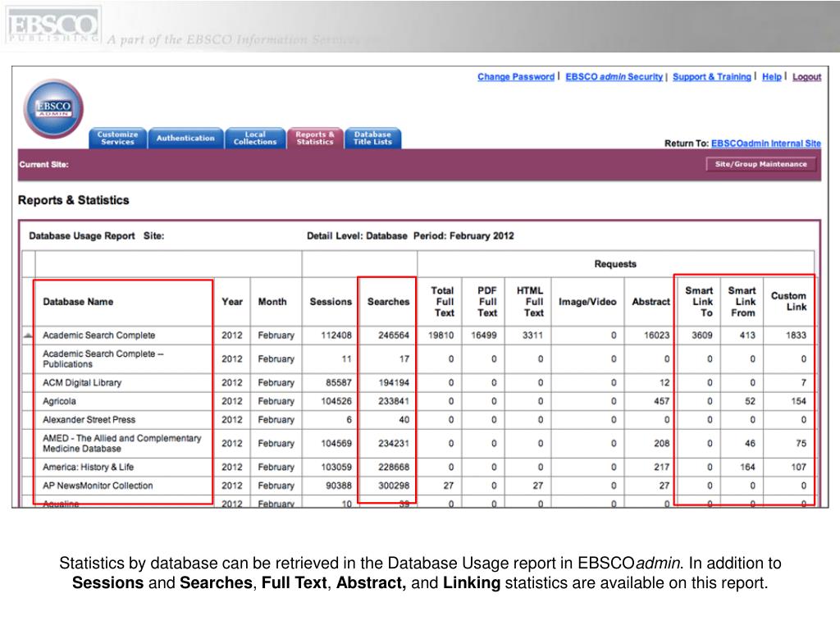
Task: Click the abstract value 457
Action: [x=662, y=401]
